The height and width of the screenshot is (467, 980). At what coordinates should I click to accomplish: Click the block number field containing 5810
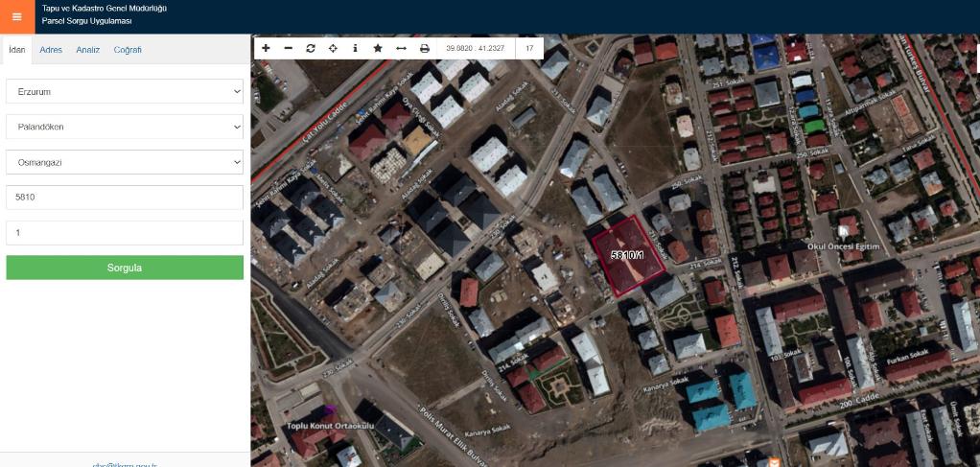(x=125, y=198)
